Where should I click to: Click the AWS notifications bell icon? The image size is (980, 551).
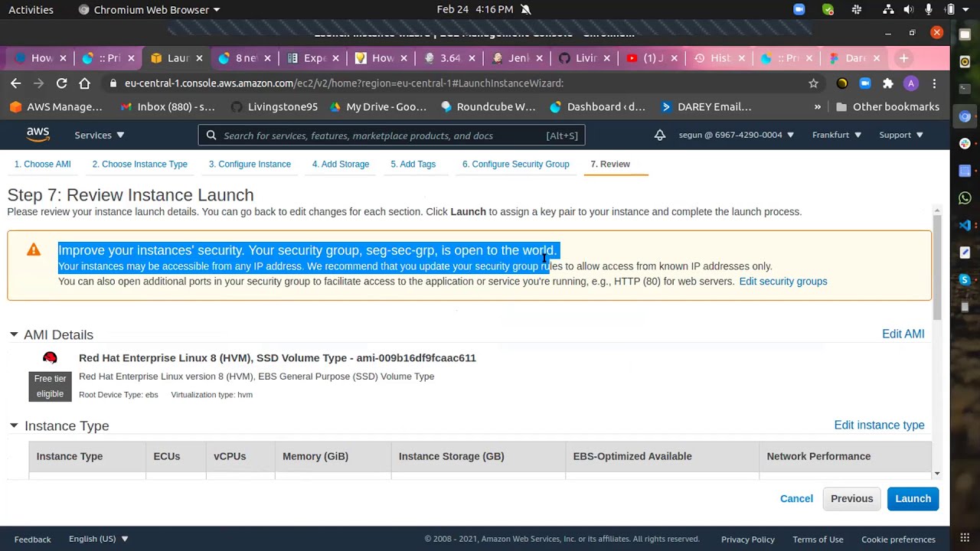click(659, 135)
